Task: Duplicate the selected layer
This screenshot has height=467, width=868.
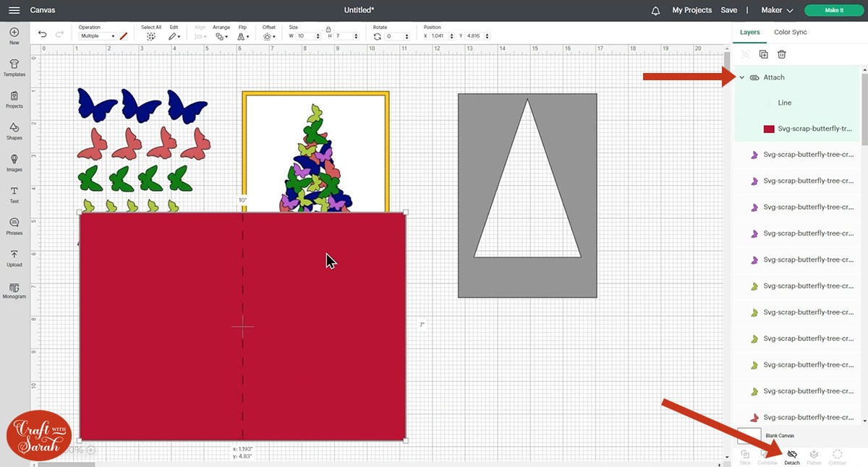Action: click(763, 54)
